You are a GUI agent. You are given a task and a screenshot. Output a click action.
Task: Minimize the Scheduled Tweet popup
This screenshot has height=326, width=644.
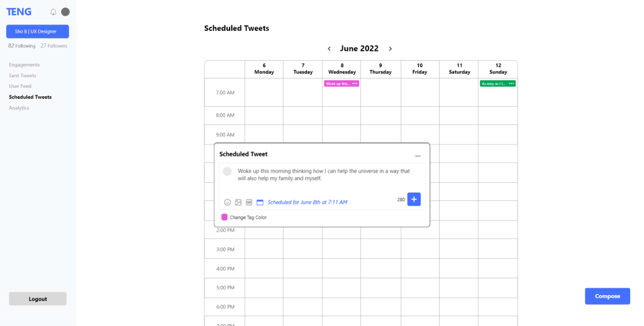[x=418, y=155]
